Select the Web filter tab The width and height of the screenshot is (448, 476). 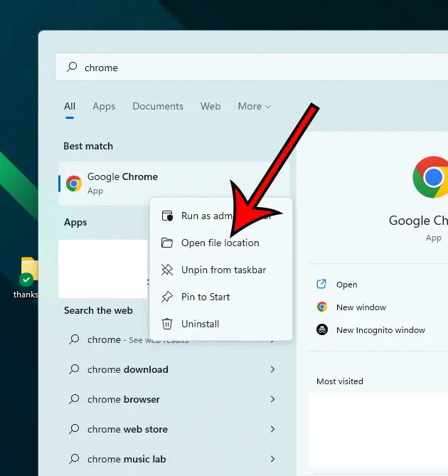[210, 106]
